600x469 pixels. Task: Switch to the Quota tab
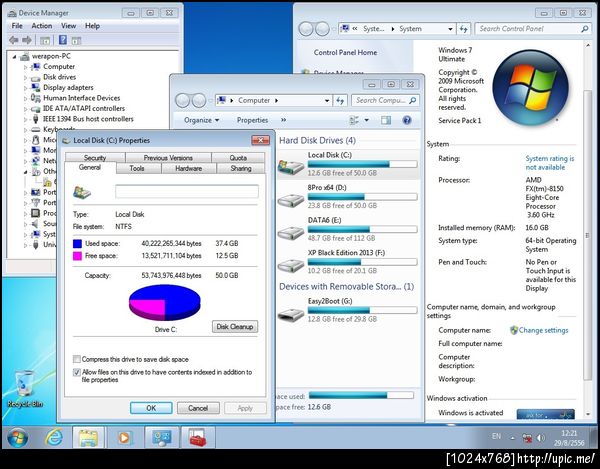point(238,158)
